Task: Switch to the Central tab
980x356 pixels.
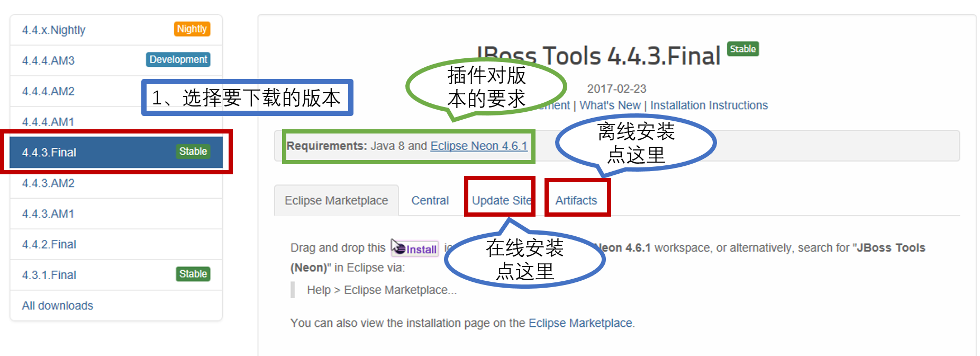Action: (x=430, y=201)
